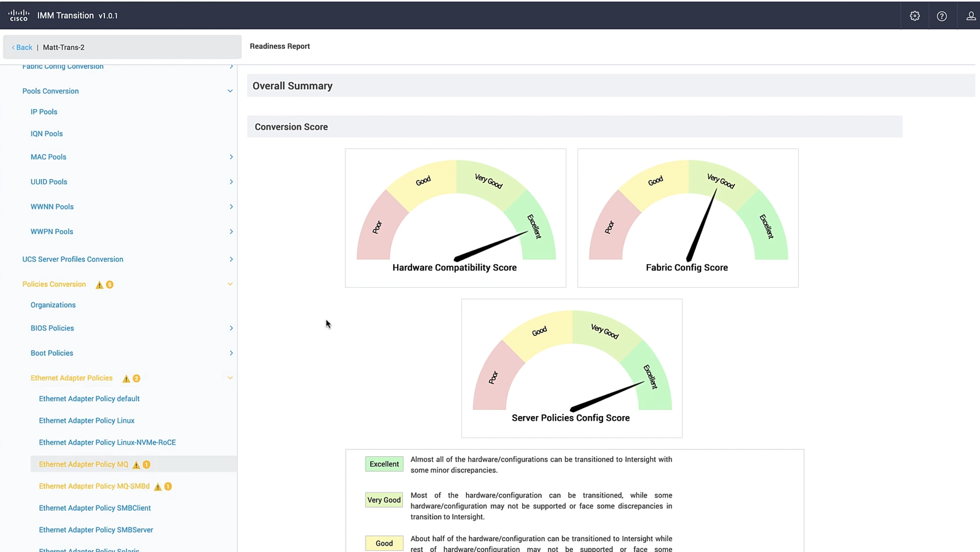Click the Excellent green legend swatch
This screenshot has height=552, width=980.
click(x=384, y=464)
